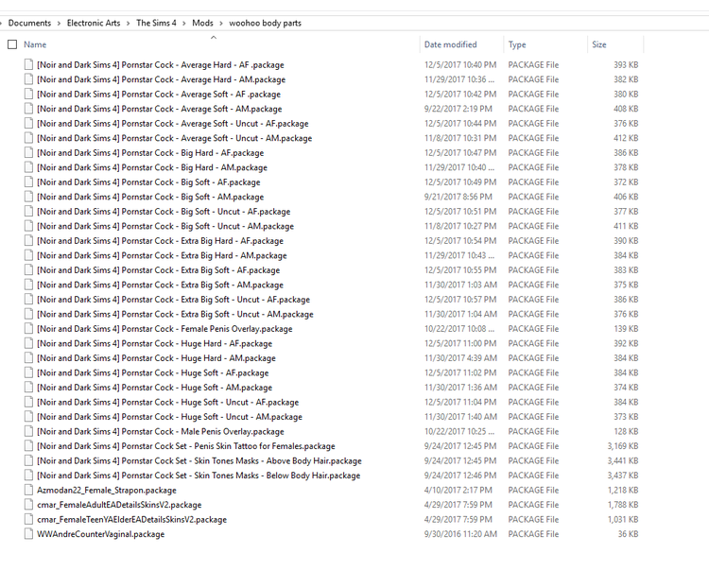Click icon of 'Average Soft - Uncut - AM.package'
Viewport: 709px width, 588px height.
[x=29, y=138]
